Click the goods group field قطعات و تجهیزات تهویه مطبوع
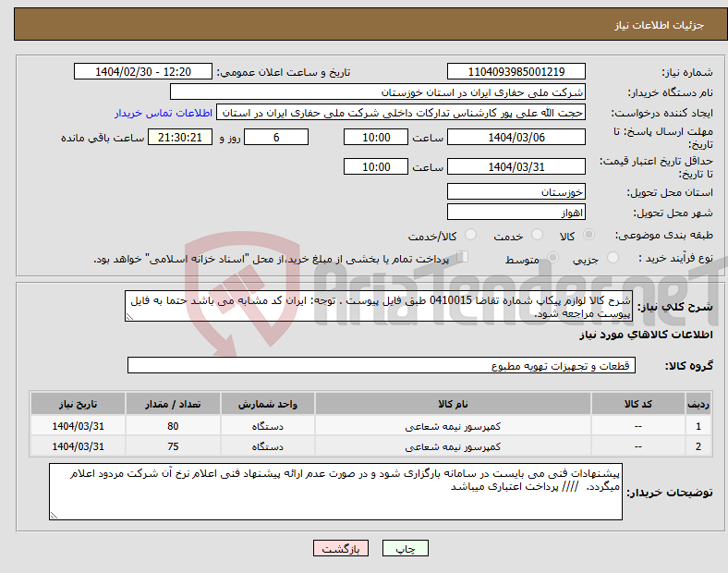Screen dimensions: 728x573 tap(382, 365)
